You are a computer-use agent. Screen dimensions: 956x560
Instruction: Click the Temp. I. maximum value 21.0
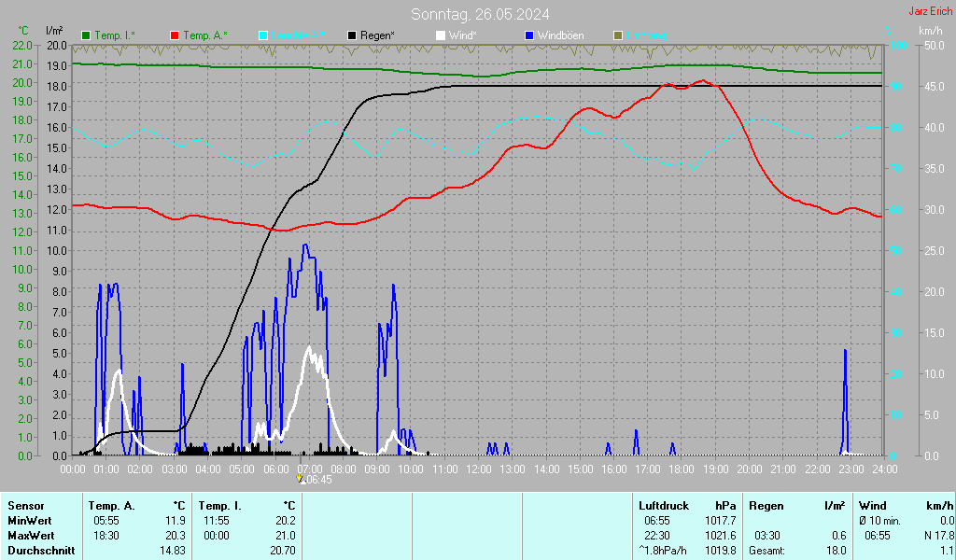point(286,536)
